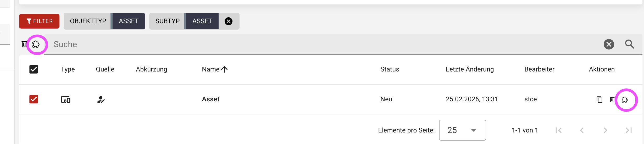
Task: Open the red Filter button
Action: [39, 21]
